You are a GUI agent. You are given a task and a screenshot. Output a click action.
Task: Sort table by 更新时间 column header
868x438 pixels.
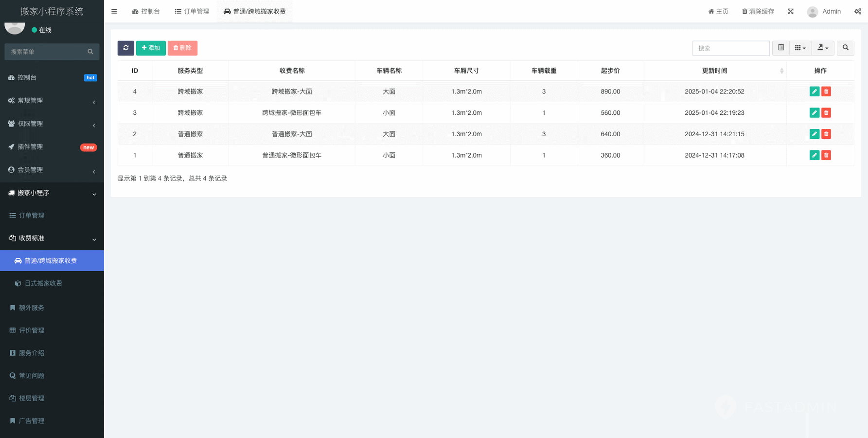click(714, 71)
